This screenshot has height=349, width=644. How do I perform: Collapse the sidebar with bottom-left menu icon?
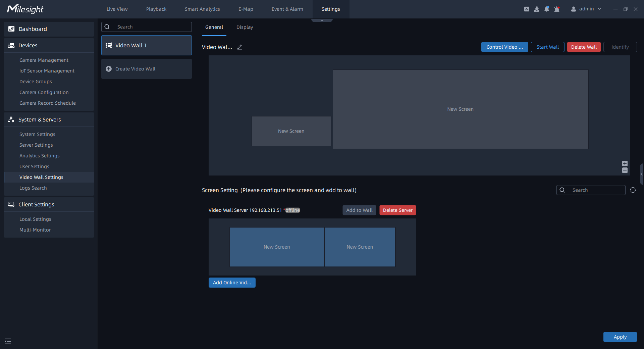tap(8, 341)
